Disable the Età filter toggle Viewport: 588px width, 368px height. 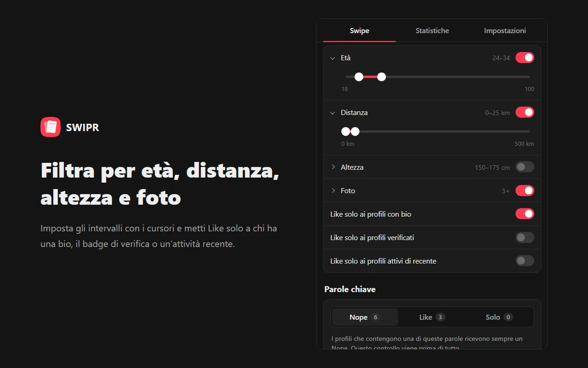525,57
